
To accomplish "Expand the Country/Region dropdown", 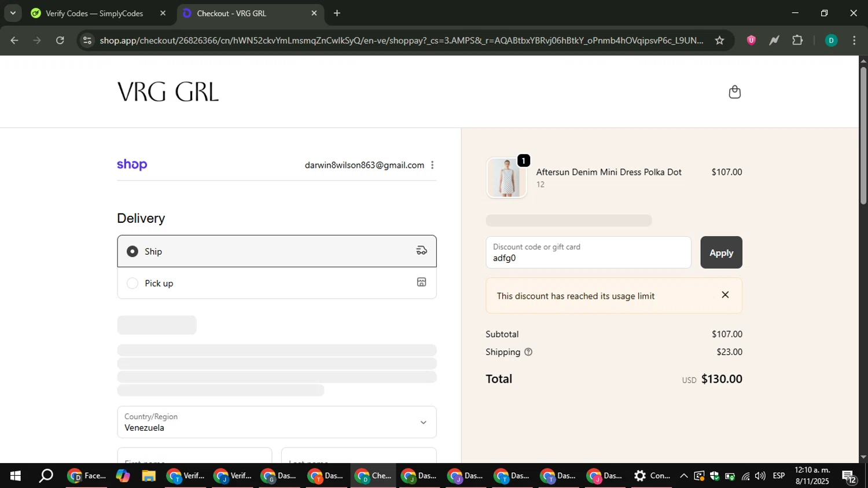I will point(277,422).
